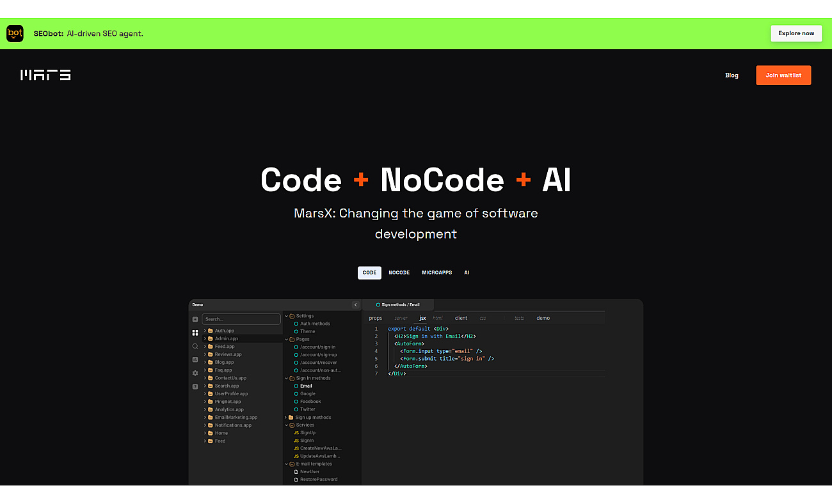Image resolution: width=832 pixels, height=504 pixels.
Task: Expand the Reviews.app folder chevron
Action: (205, 354)
